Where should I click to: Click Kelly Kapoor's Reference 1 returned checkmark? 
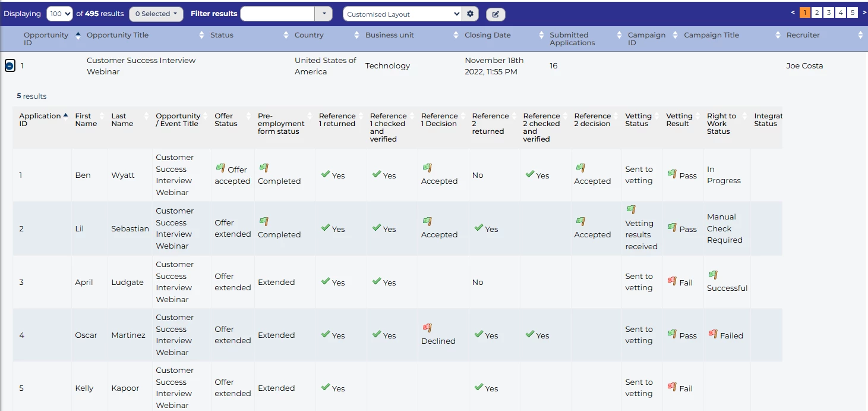(x=325, y=387)
